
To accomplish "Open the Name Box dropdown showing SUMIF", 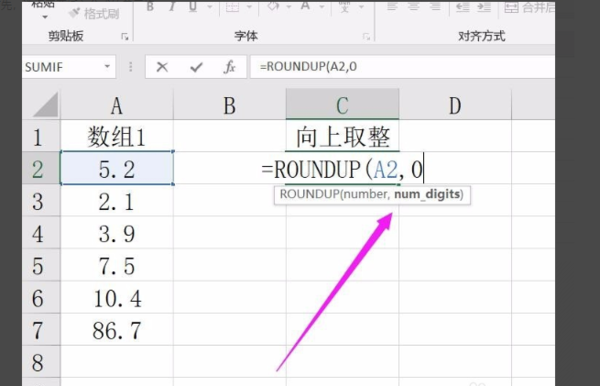I will click(x=107, y=67).
